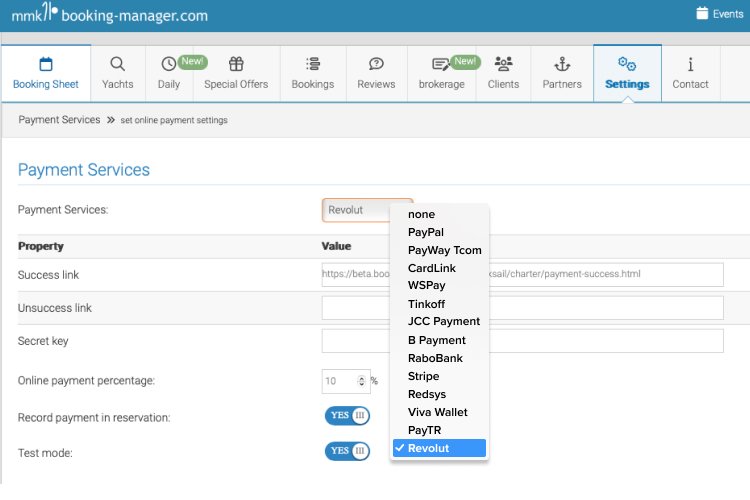Click the mmk booking-manager.com logo
The width and height of the screenshot is (750, 500).
(110, 13)
